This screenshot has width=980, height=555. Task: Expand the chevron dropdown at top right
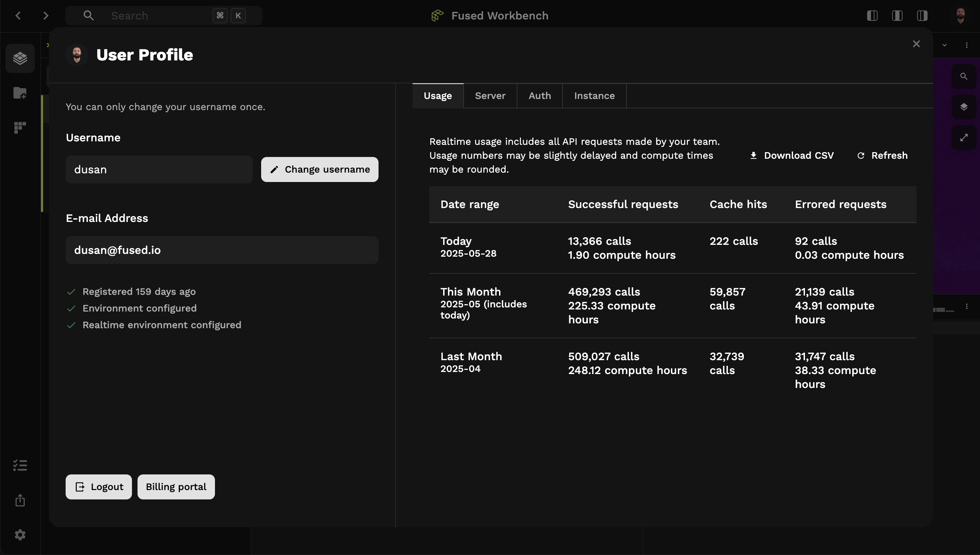pos(945,45)
